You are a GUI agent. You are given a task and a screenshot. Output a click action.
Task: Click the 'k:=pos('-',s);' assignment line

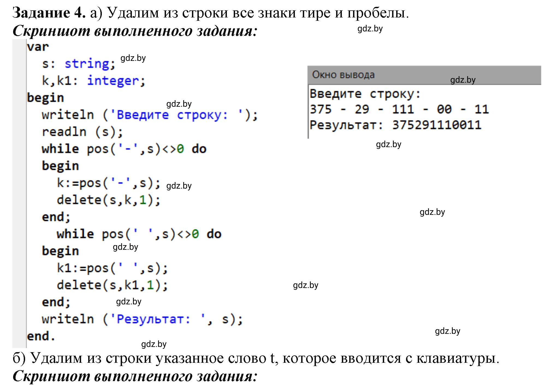pos(109,183)
